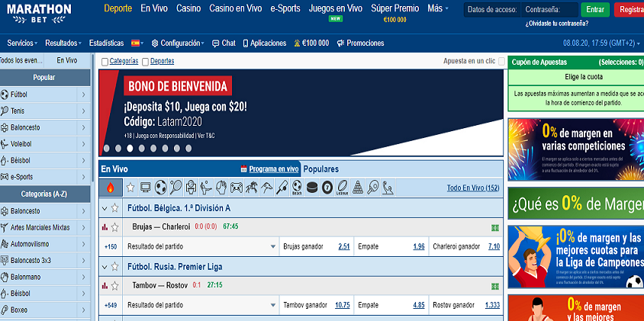Open Resultado del partido dropdown for Tambov match
The height and width of the screenshot is (321, 644).
201,306
